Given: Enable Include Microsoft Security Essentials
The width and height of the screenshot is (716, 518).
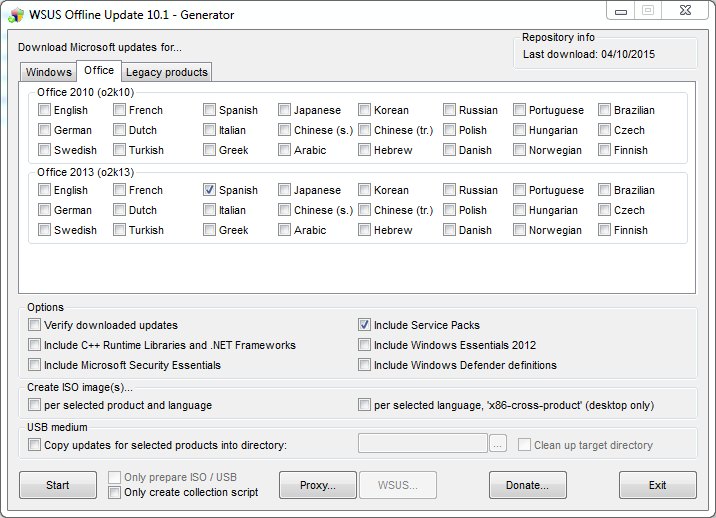Looking at the screenshot, I should pyautogui.click(x=35, y=365).
